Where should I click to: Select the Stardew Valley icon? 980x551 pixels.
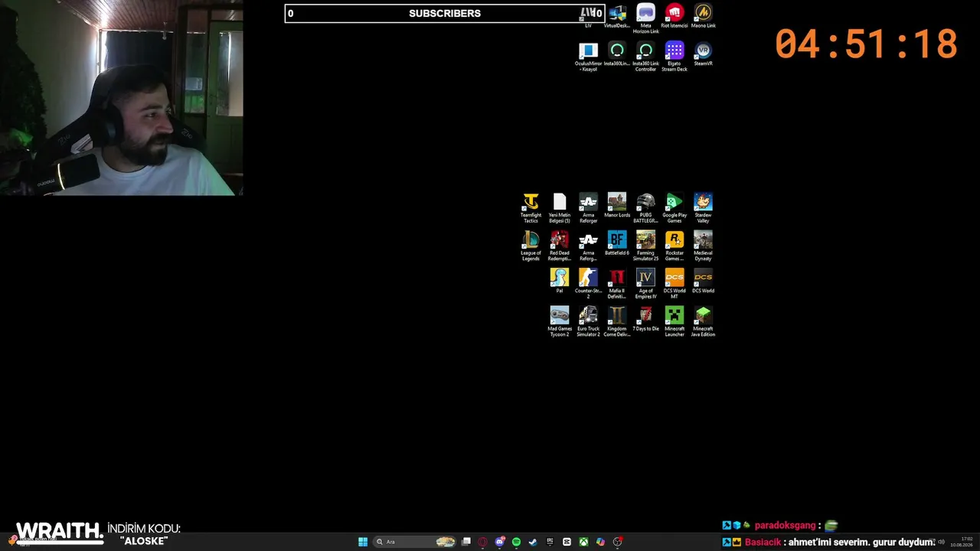click(703, 208)
